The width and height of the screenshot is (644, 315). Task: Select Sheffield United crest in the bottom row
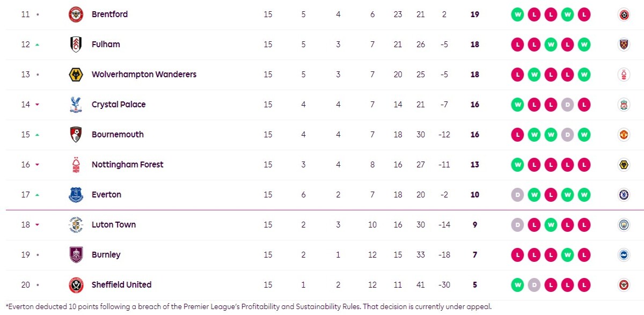(x=76, y=285)
